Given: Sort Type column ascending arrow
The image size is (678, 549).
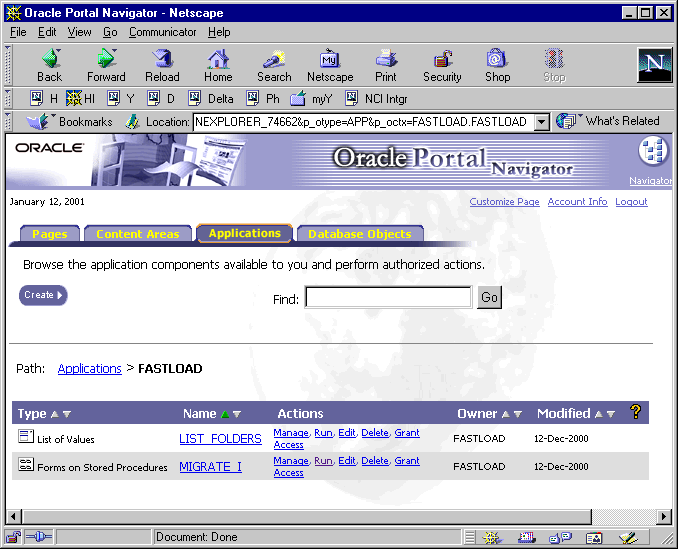Looking at the screenshot, I should pos(55,414).
